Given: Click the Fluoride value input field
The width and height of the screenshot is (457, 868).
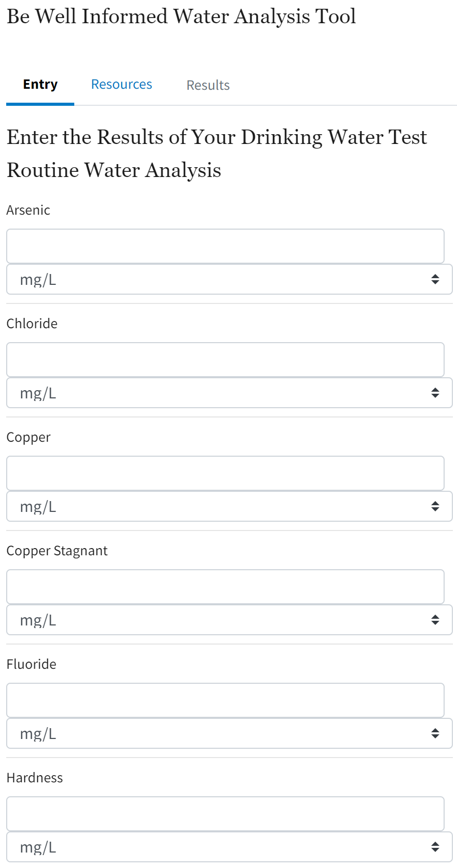Looking at the screenshot, I should tap(225, 700).
